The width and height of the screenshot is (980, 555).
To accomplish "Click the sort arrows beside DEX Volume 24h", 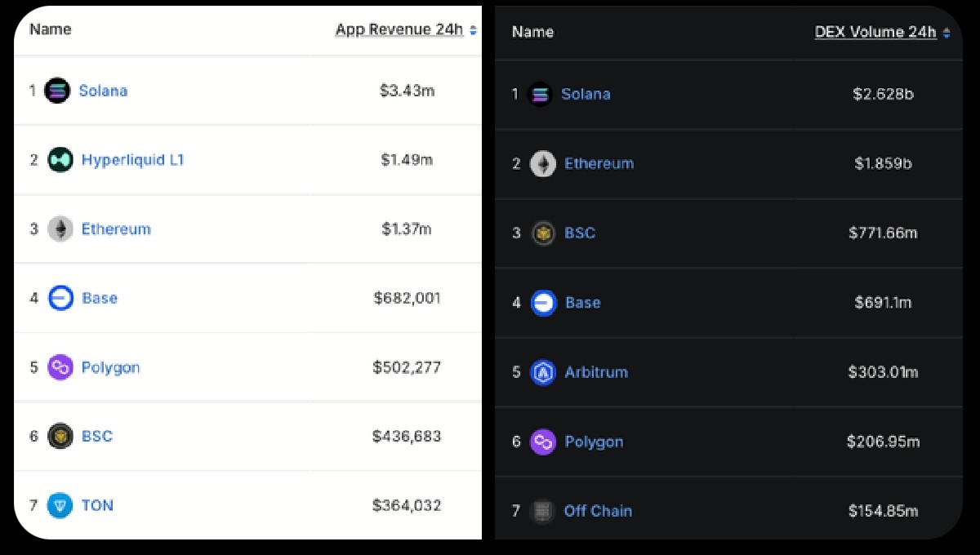I will click(x=947, y=32).
